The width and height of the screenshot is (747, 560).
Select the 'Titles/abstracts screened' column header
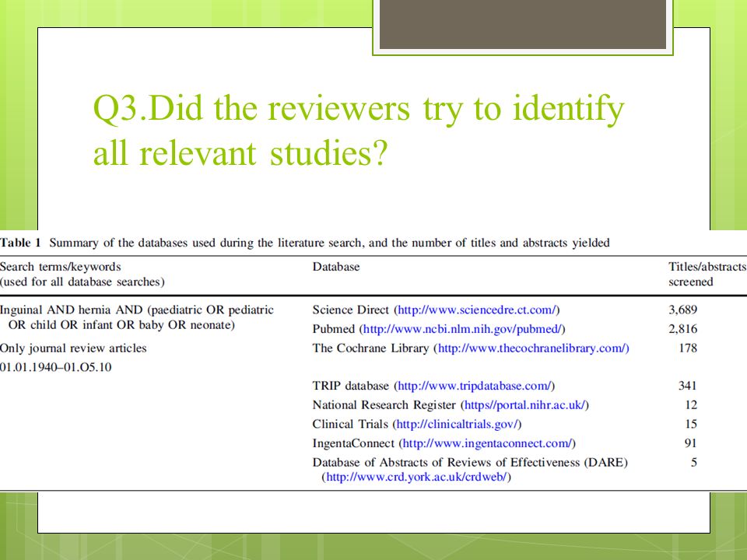point(707,275)
